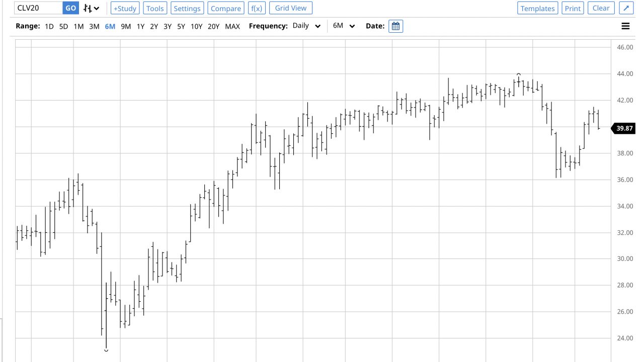The image size is (644, 362).
Task: Click the high marker above the chart peak
Action: (x=519, y=75)
